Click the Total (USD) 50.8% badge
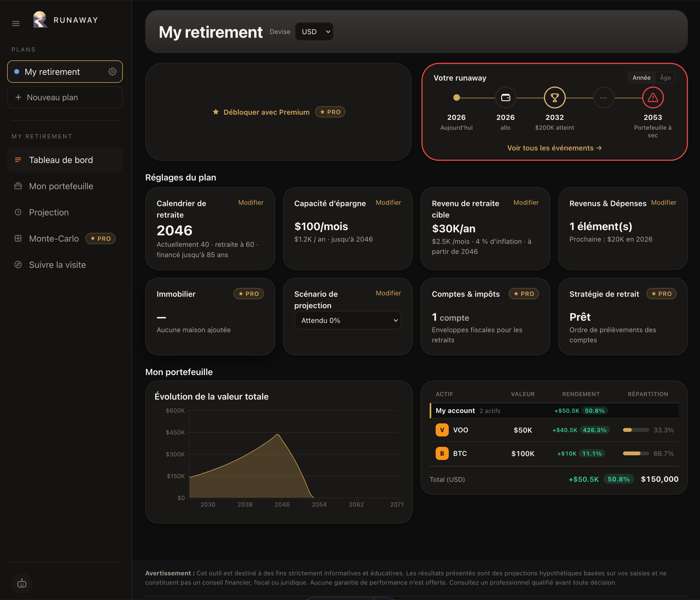The width and height of the screenshot is (700, 600). coord(618,479)
